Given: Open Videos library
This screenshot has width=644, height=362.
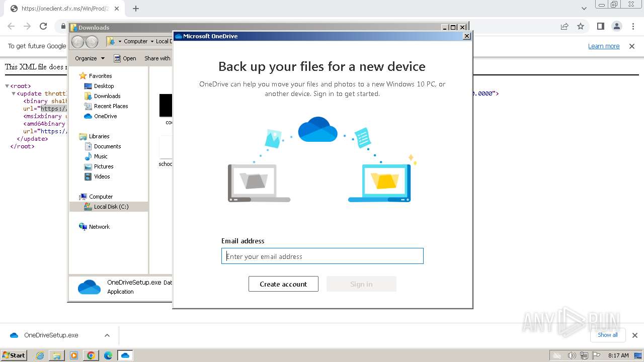Looking at the screenshot, I should point(102,176).
